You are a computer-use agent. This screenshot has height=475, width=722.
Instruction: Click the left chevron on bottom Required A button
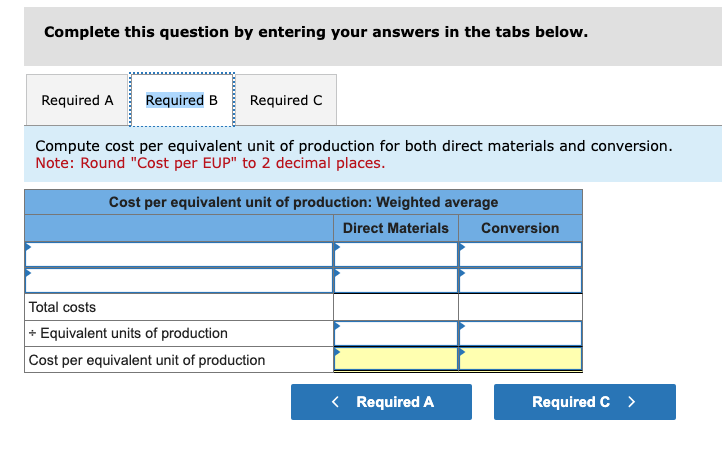point(336,402)
